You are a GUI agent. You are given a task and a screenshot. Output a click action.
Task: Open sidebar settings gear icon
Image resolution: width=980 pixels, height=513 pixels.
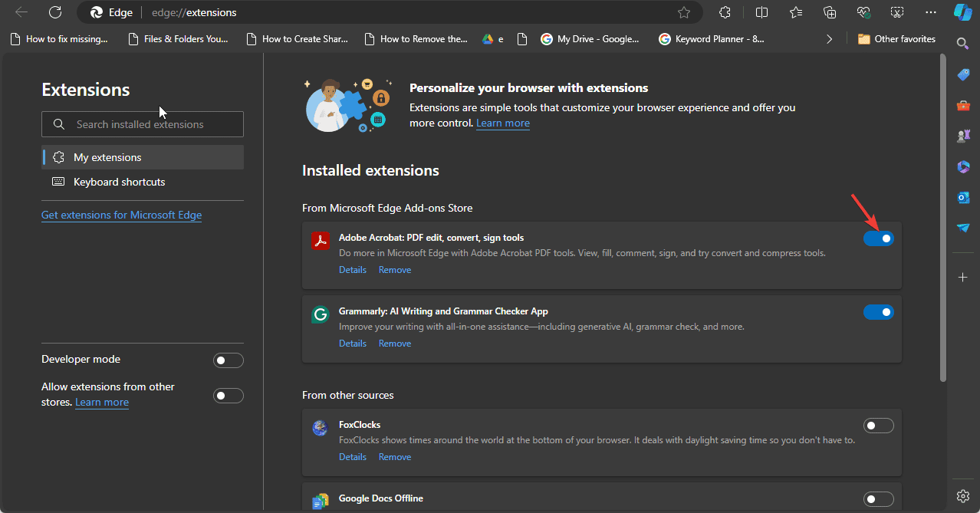(963, 496)
